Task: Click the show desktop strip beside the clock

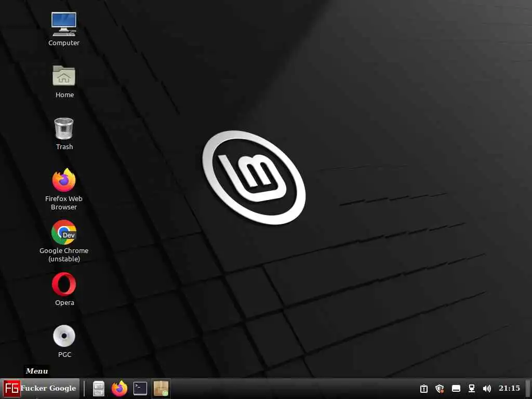Action: point(528,389)
